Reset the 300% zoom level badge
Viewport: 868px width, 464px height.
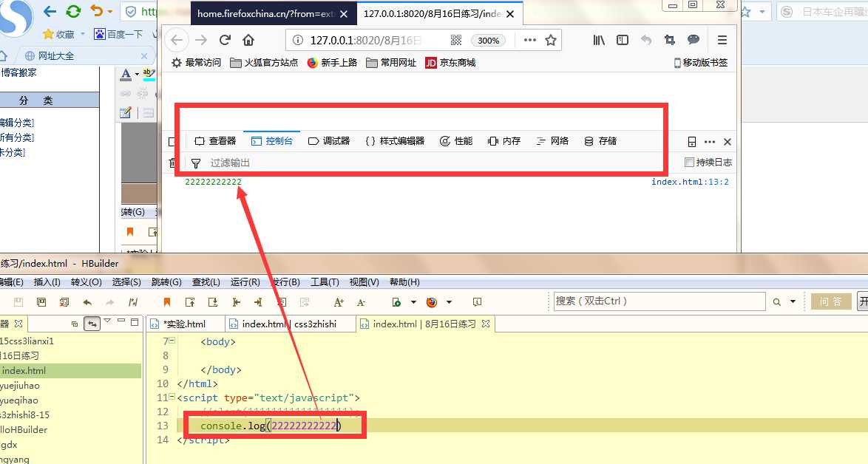coord(488,41)
